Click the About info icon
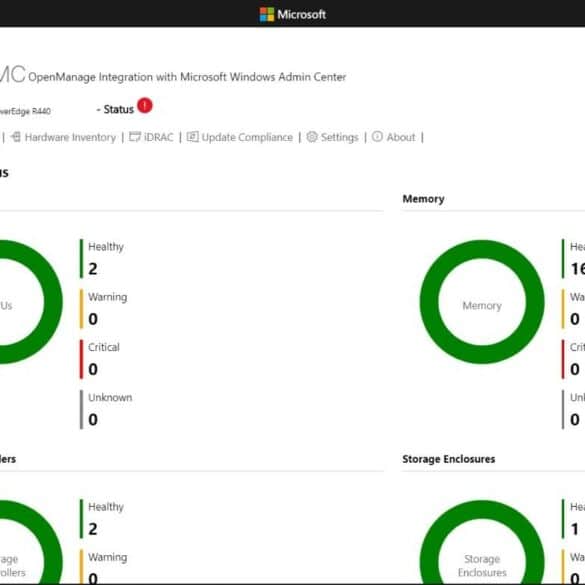This screenshot has width=585, height=585. coord(378,137)
